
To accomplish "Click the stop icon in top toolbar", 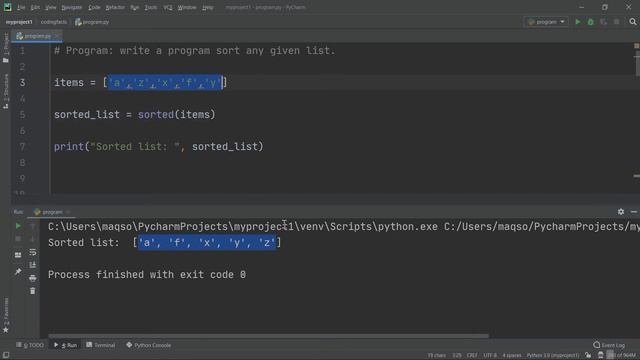I will coord(617,22).
